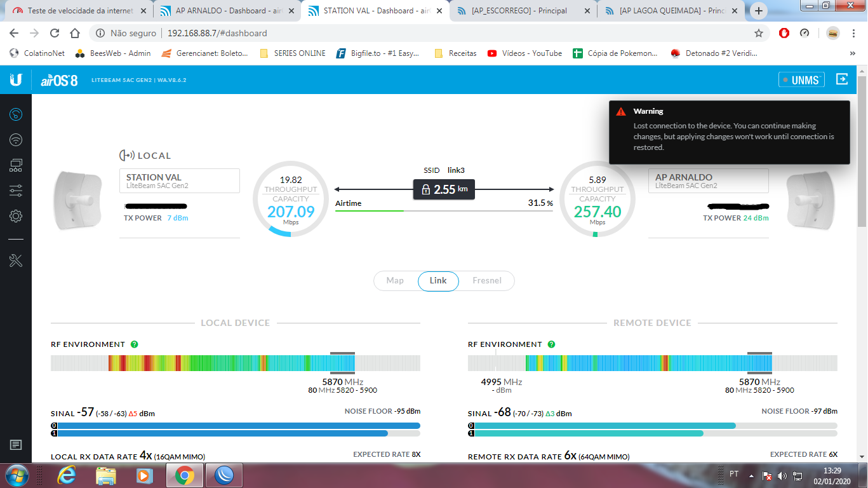Launch Internet Explorer from the taskbar
The width and height of the screenshot is (868, 488).
(x=67, y=475)
